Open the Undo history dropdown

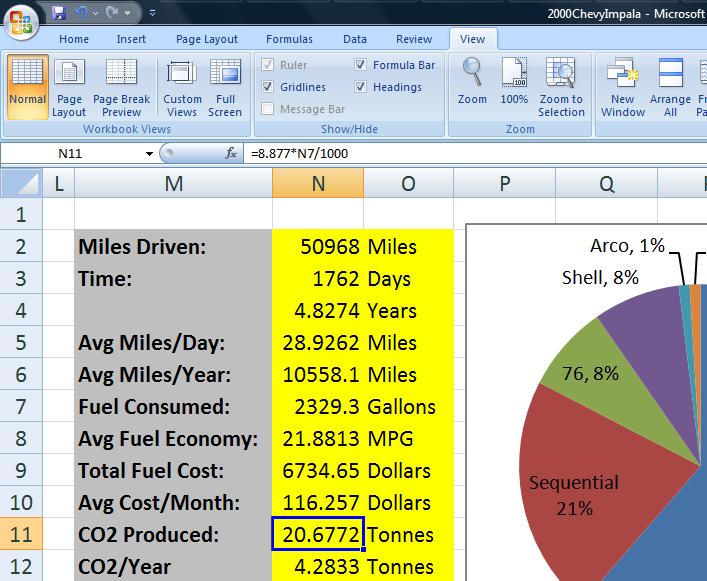point(95,13)
